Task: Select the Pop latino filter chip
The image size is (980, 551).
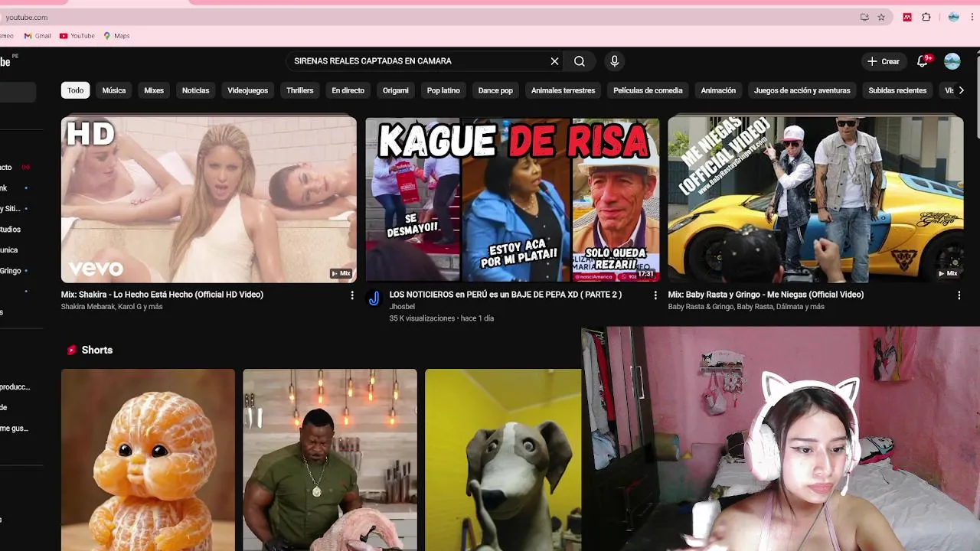Action: click(x=443, y=90)
